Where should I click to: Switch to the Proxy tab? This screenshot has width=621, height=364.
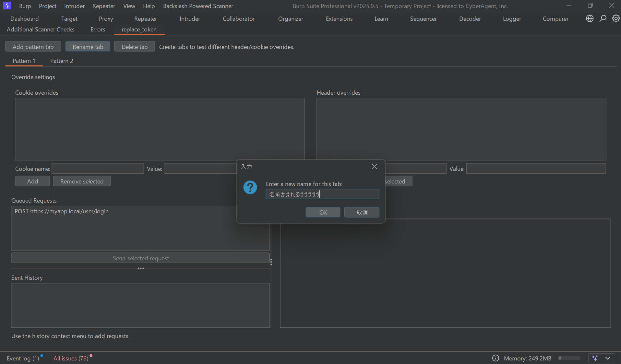106,19
